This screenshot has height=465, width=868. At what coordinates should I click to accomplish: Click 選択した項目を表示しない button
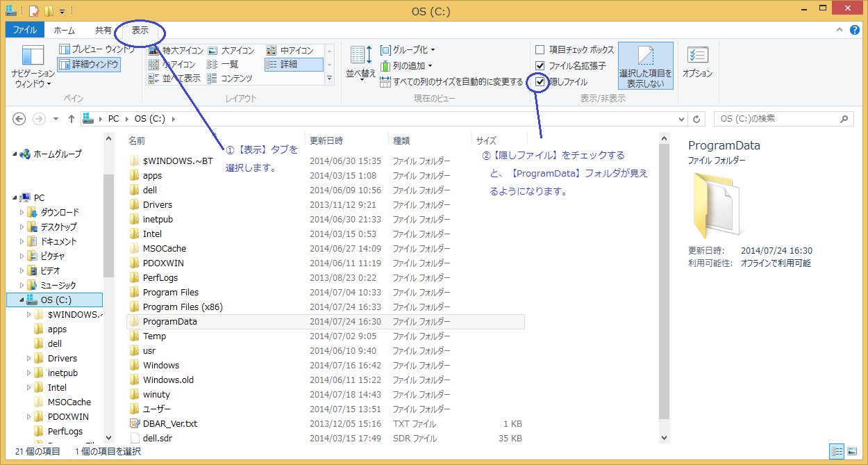click(645, 66)
